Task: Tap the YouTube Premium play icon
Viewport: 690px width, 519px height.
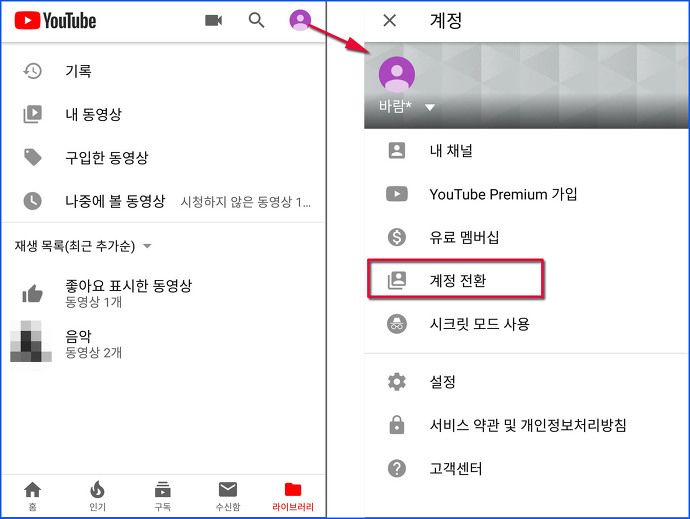Action: click(397, 194)
